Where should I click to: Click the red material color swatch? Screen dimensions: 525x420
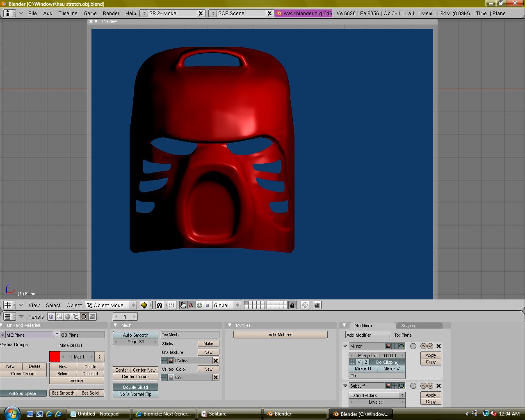[55, 356]
